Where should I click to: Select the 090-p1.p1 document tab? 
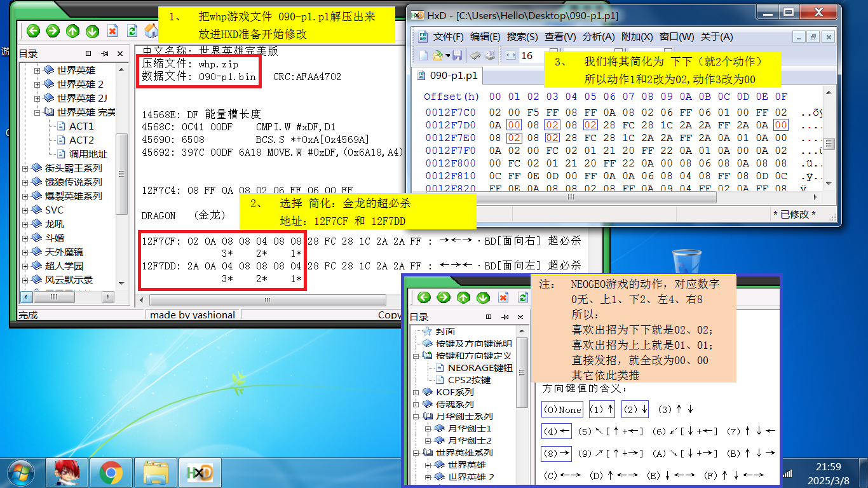point(448,76)
